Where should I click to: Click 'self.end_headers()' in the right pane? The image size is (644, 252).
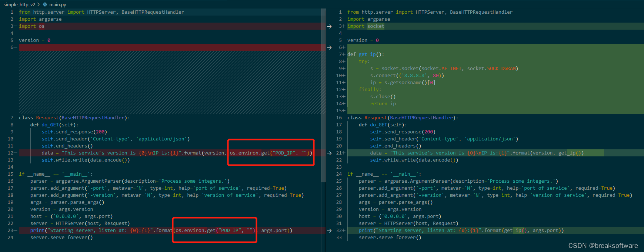[396, 146]
